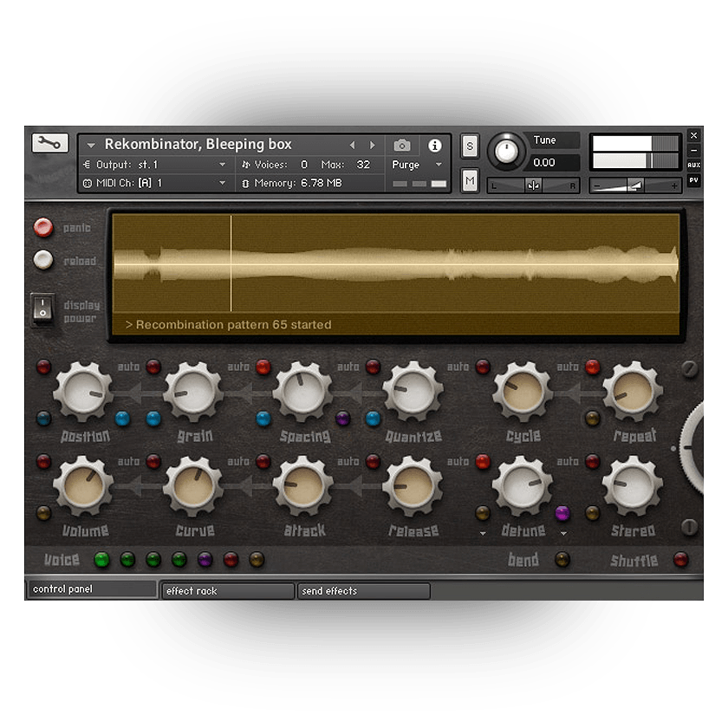The image size is (728, 728).
Task: Switch to the send effects tab
Action: coord(363,591)
